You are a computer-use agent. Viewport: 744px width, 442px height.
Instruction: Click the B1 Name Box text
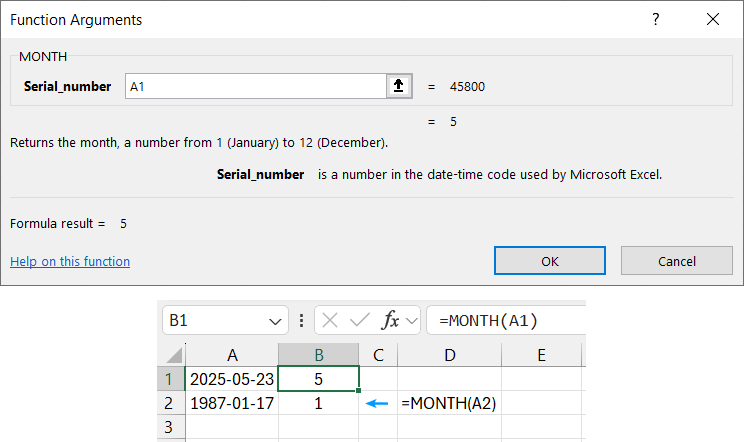[178, 321]
